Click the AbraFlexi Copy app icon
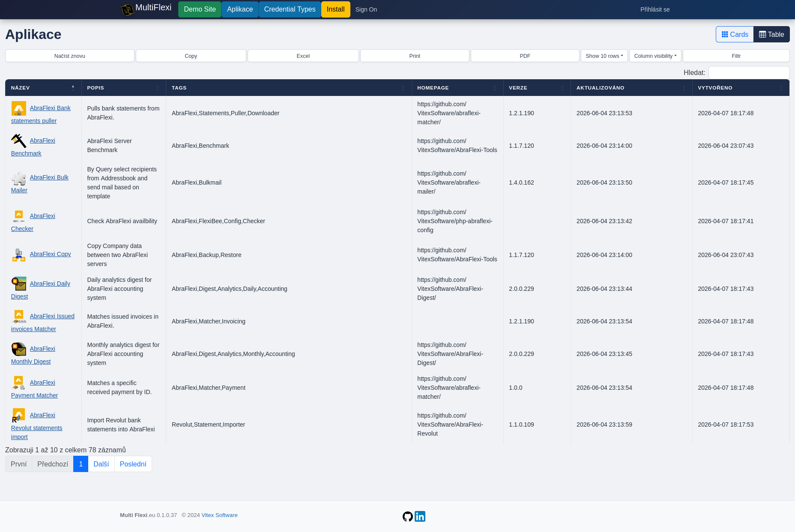The height and width of the screenshot is (532, 795). [19, 255]
